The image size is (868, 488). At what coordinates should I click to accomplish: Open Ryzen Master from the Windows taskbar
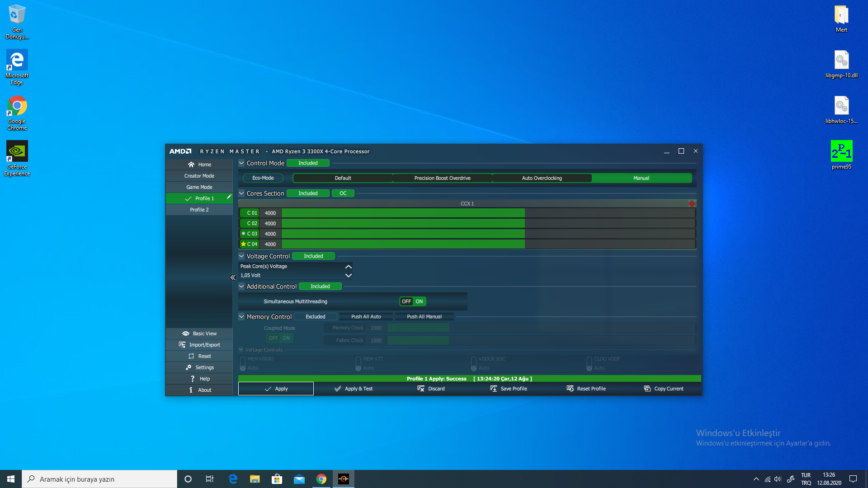click(x=344, y=479)
